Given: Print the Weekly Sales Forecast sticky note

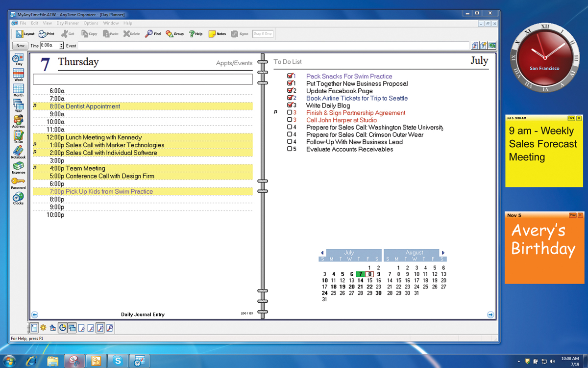Looking at the screenshot, I should point(572,118).
